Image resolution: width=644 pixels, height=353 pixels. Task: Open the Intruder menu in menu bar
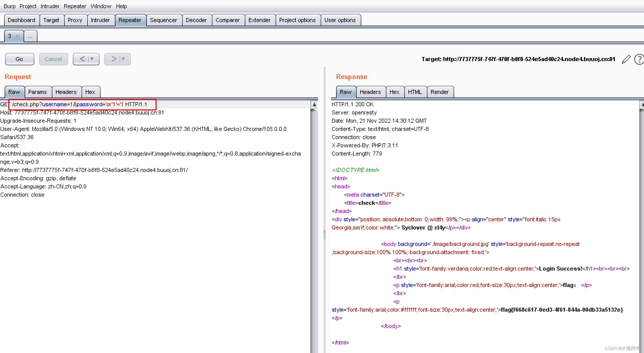(x=50, y=6)
